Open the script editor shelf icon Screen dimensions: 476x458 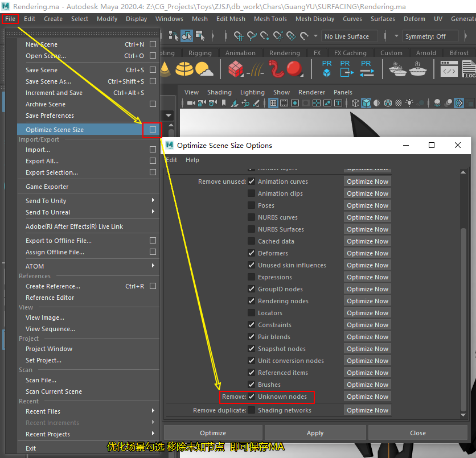[449, 69]
